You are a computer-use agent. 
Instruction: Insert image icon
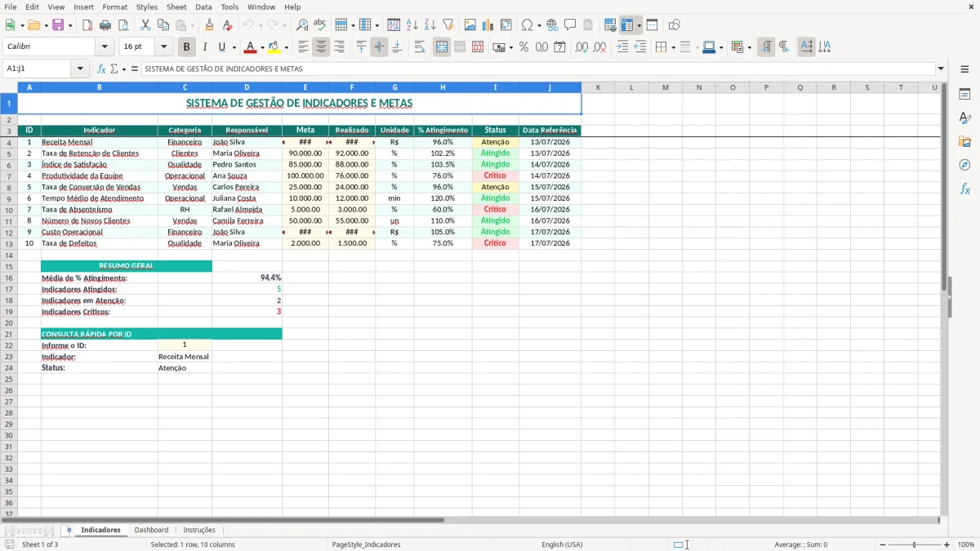coord(470,25)
